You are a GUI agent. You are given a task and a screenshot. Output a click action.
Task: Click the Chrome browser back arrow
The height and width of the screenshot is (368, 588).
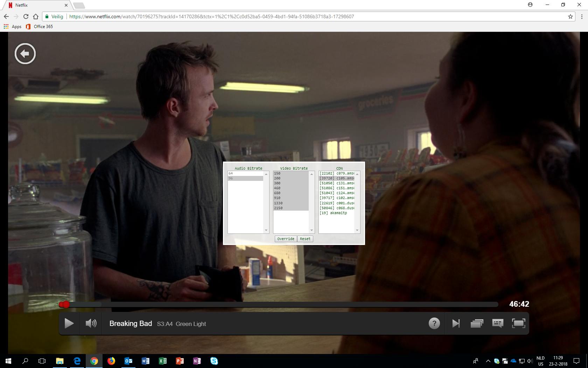(6, 16)
